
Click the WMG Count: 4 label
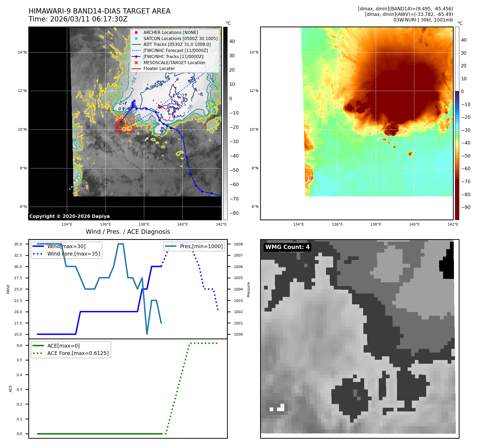(x=287, y=247)
